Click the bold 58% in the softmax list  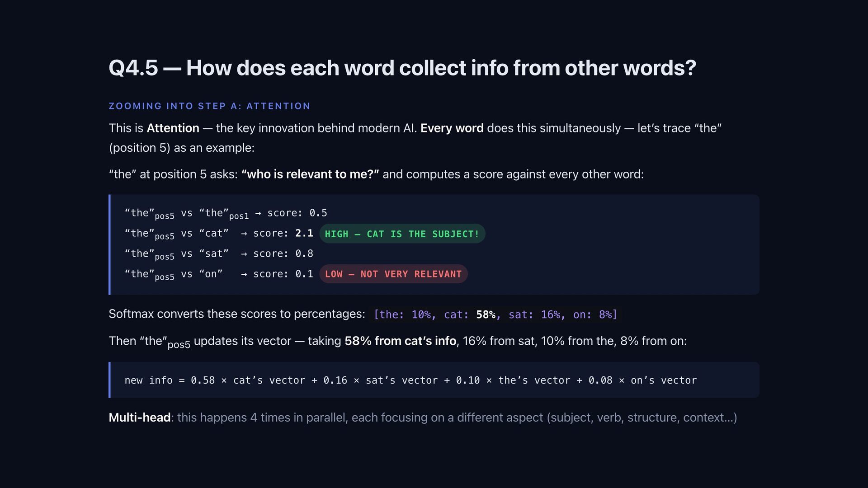pos(486,314)
